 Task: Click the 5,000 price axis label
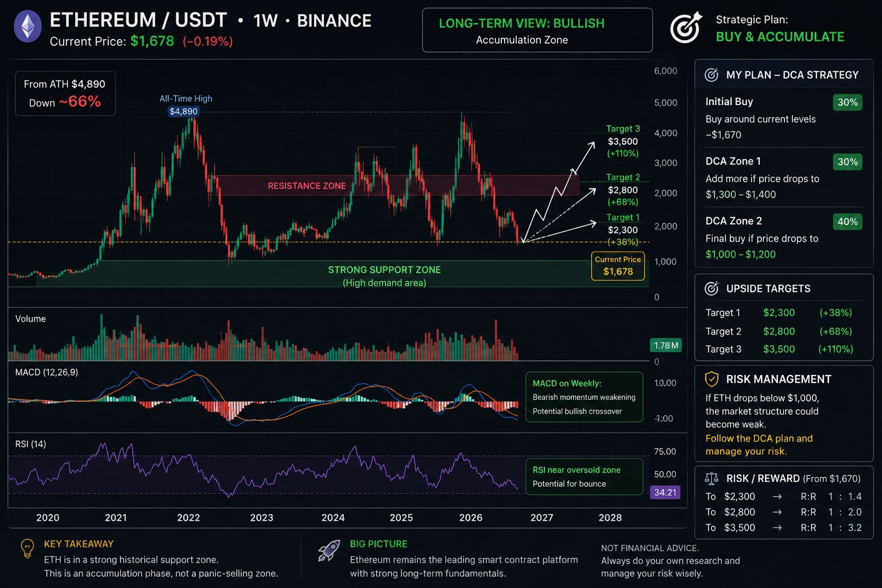666,103
